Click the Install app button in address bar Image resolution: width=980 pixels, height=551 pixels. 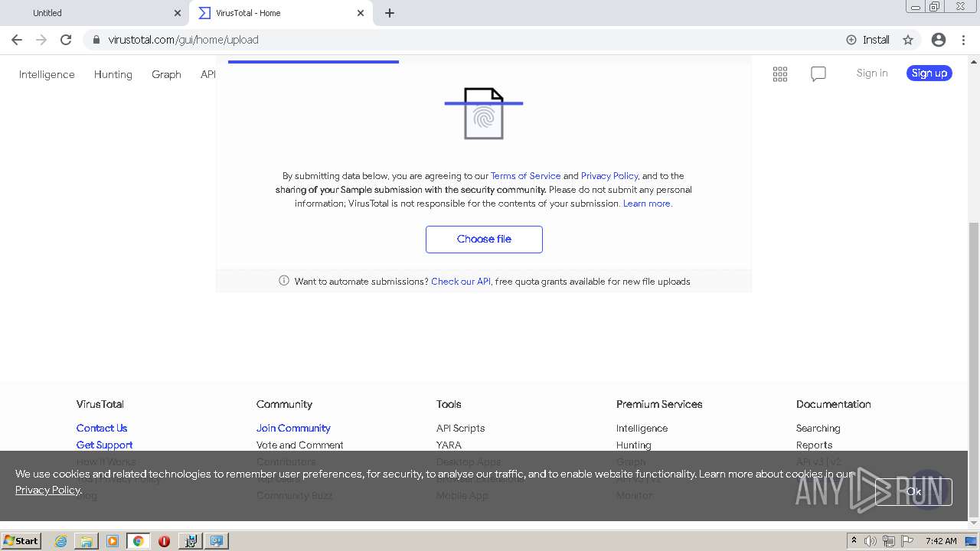click(868, 40)
